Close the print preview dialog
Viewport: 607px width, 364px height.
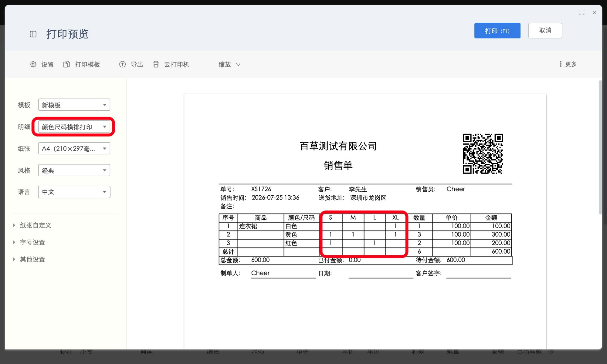coord(595,12)
